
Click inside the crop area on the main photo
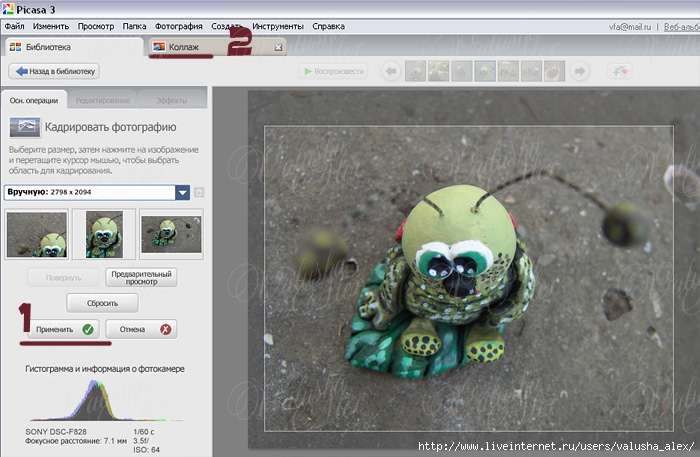[x=469, y=279]
